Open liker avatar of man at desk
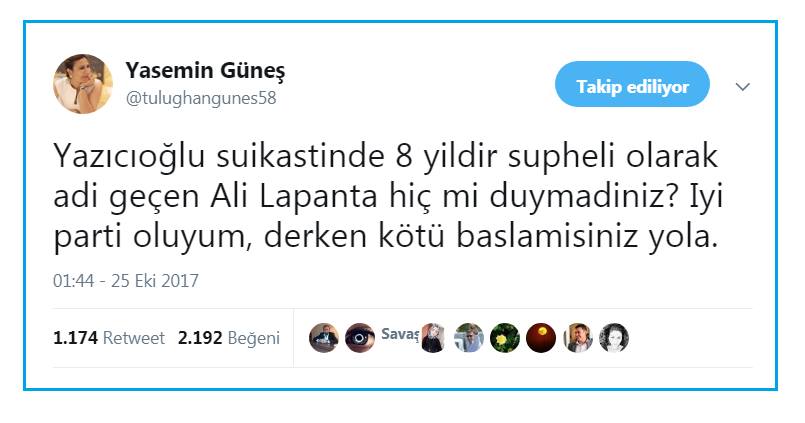The height and width of the screenshot is (423, 805). [x=323, y=338]
